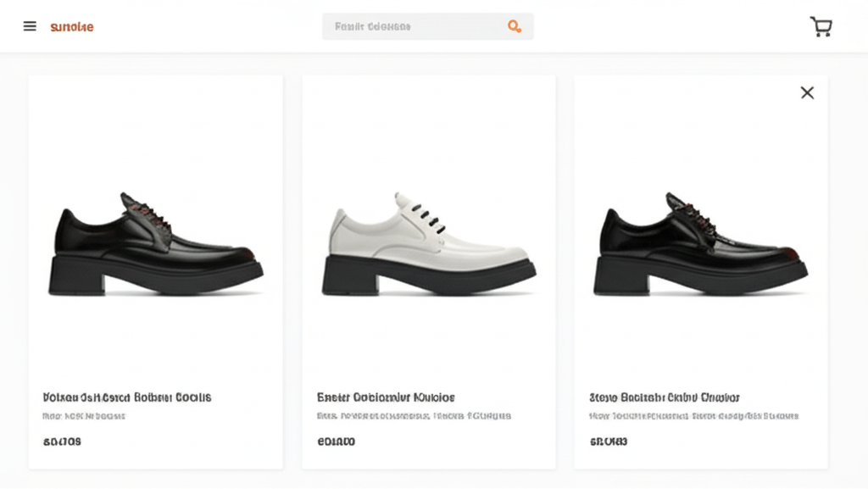Screen dimensions: 868x489
Task: Click the orange search magnifier icon
Action: point(514,26)
